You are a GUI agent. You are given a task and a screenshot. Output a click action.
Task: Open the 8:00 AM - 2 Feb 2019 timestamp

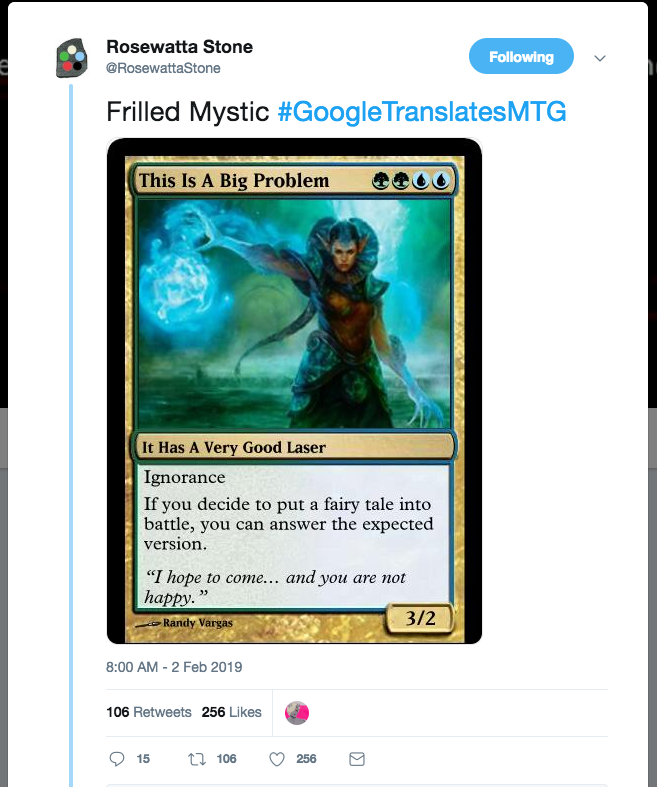[174, 667]
